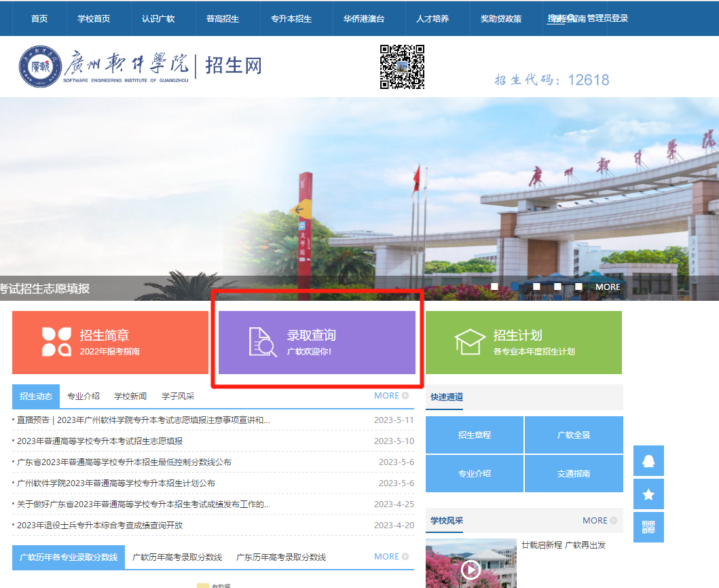Open the QR code icon in sidebar

[x=648, y=527]
